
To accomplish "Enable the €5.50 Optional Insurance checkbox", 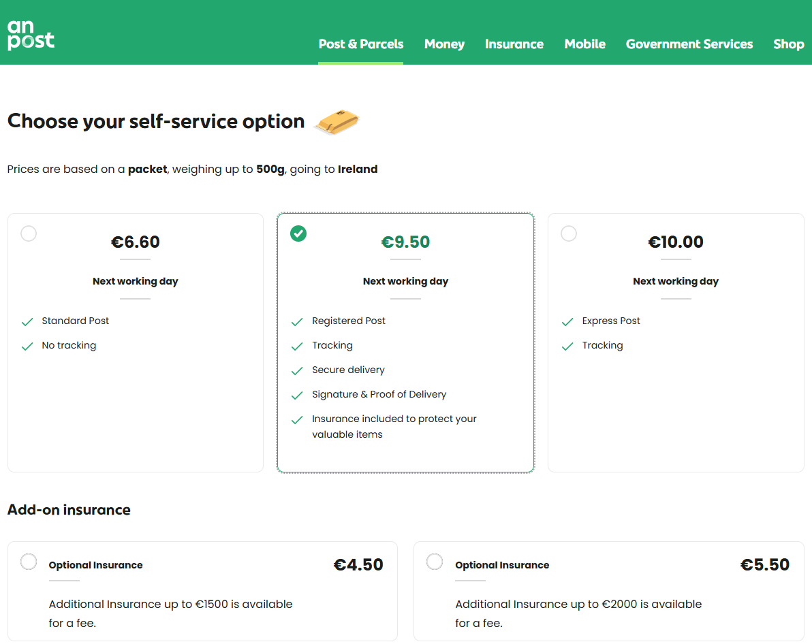I will pos(434,562).
